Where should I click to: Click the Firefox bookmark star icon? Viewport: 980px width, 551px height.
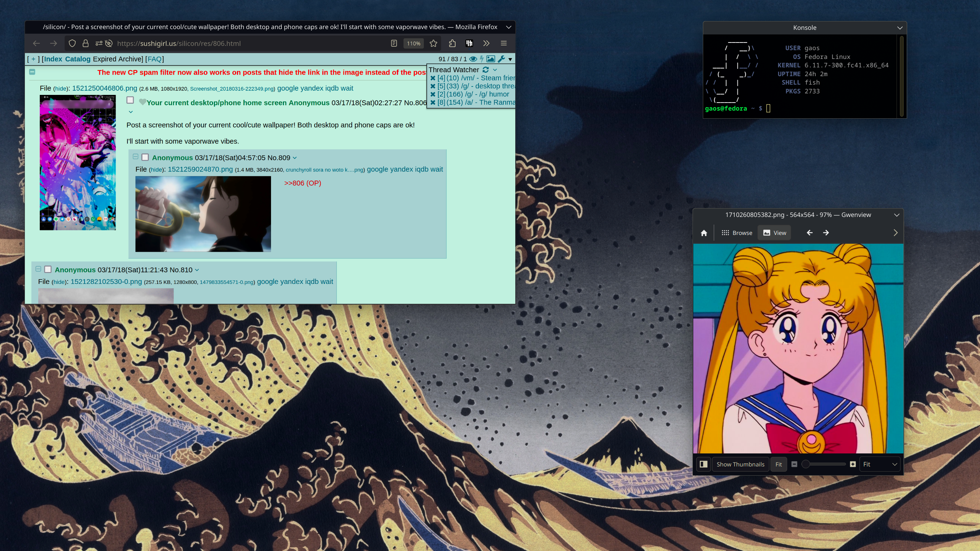(x=433, y=43)
